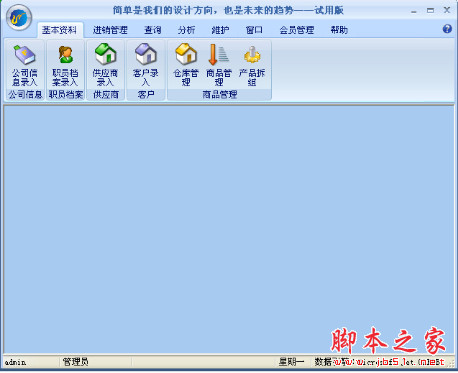Open the 窗口 tab
This screenshot has width=458, height=373.
click(x=254, y=30)
